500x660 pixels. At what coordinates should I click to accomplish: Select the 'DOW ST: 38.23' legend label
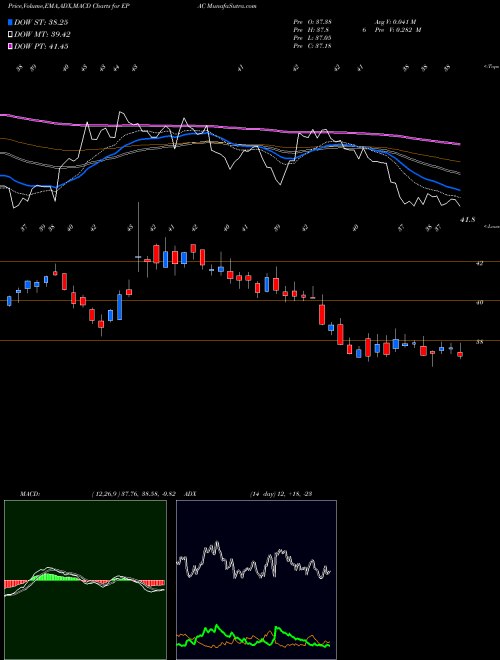(x=41, y=22)
